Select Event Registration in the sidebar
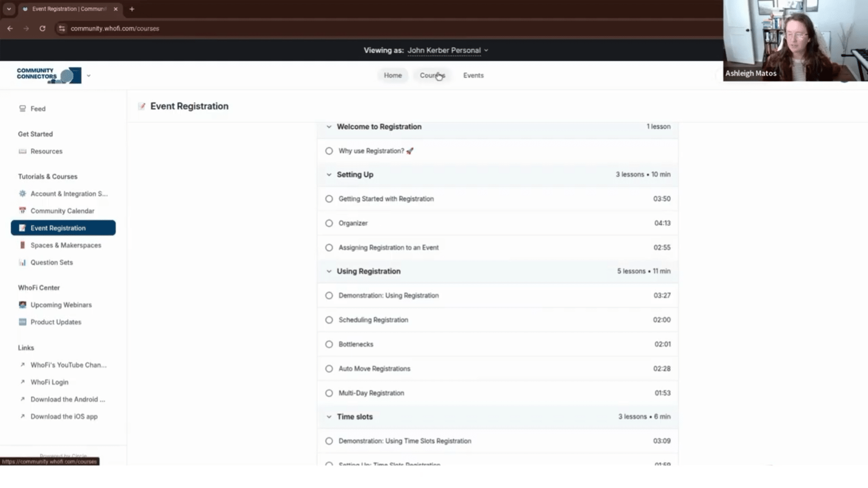 click(63, 228)
